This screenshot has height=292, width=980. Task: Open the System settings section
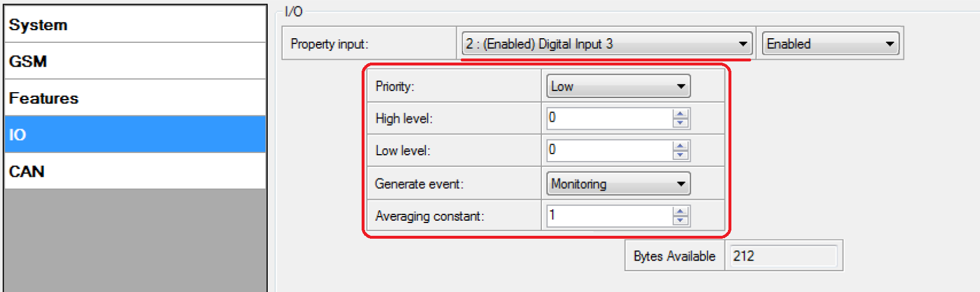coord(134,25)
